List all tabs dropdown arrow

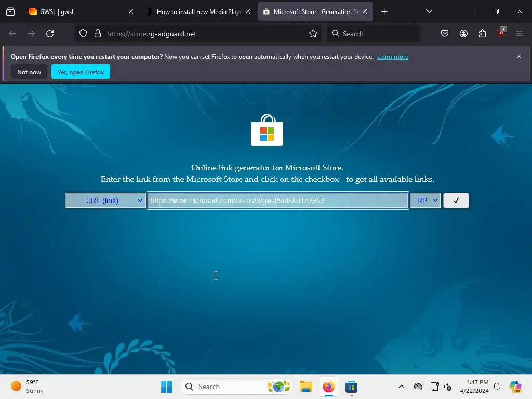(429, 11)
